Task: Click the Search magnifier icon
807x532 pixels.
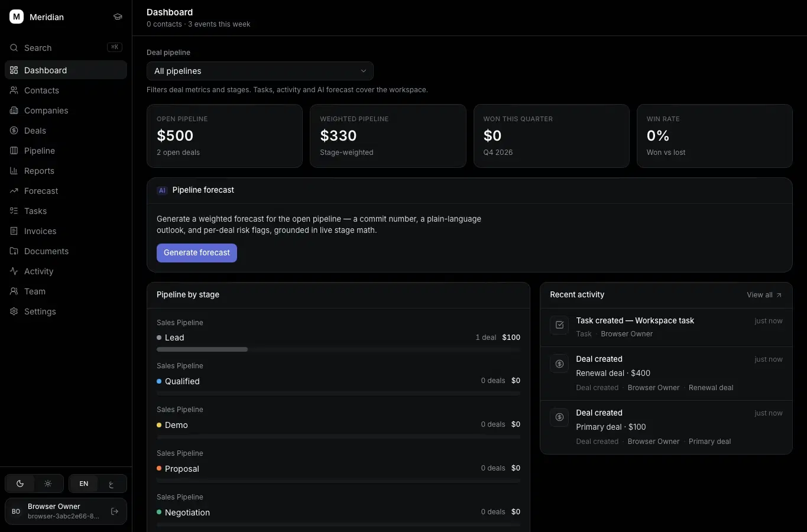Action: point(14,48)
